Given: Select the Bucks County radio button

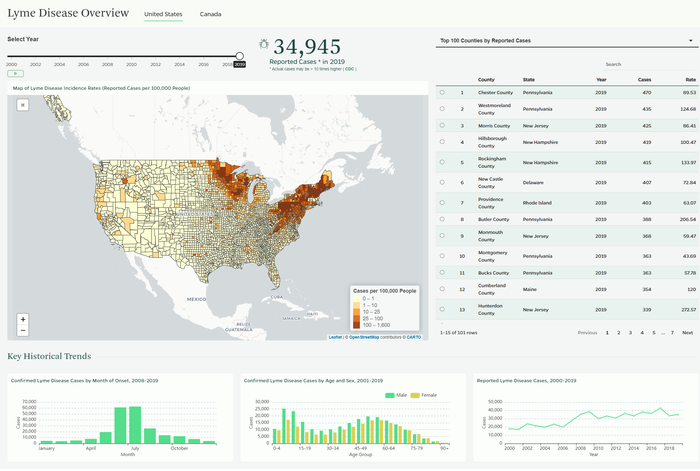Looking at the screenshot, I should (x=442, y=272).
